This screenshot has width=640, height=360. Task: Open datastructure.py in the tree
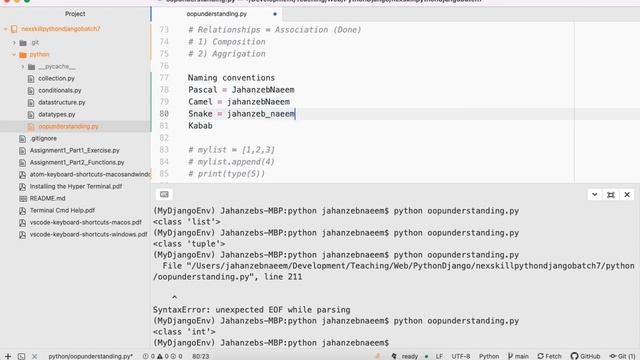62,102
